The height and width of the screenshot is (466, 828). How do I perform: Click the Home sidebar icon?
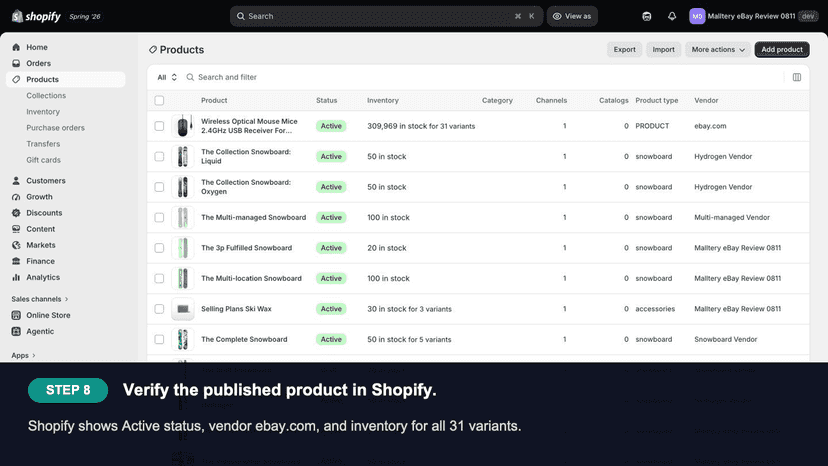pos(16,47)
